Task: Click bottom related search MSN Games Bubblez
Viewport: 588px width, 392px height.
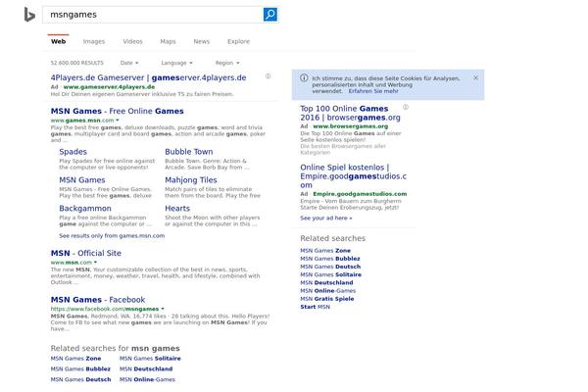Action: 80,368
